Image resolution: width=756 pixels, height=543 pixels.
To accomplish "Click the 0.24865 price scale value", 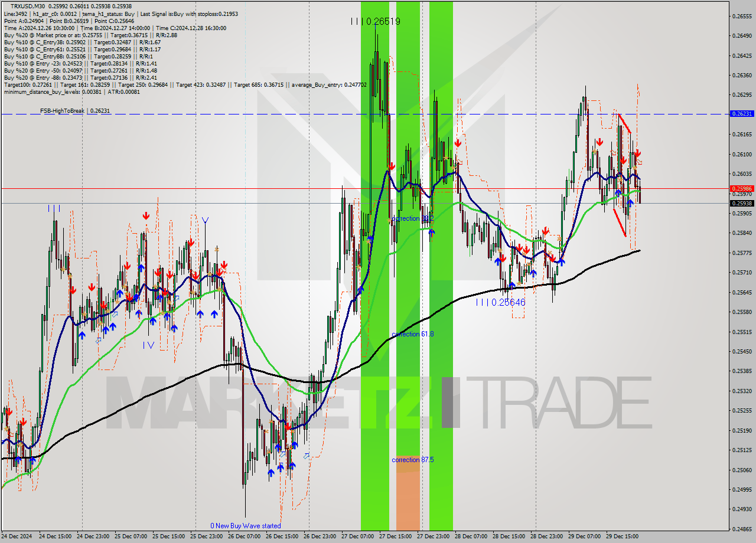I will tap(742, 529).
